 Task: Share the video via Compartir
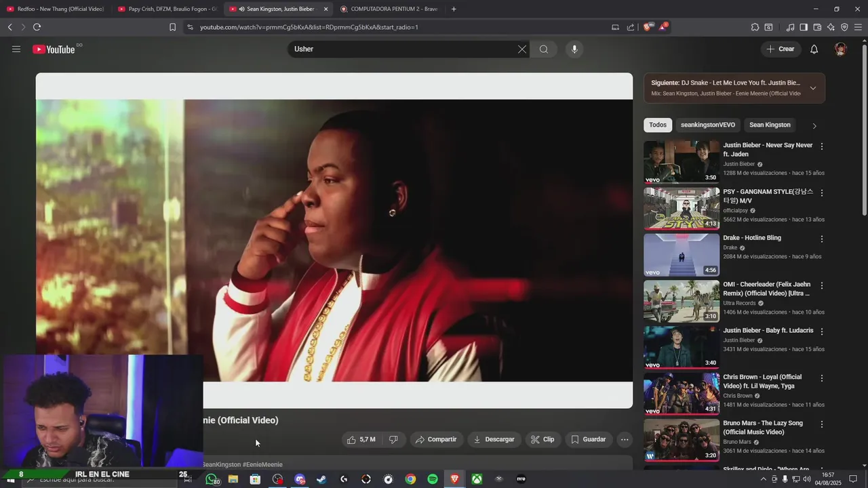click(436, 439)
